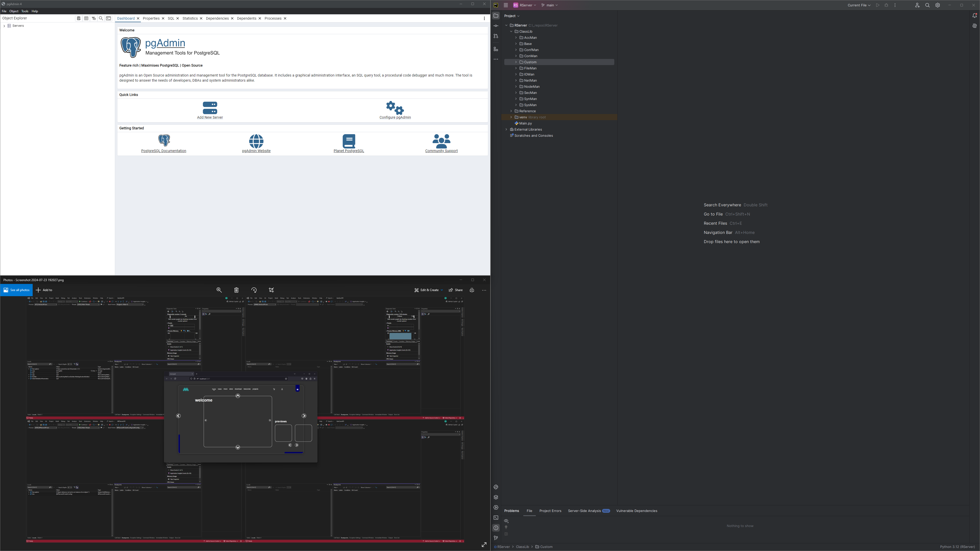
Task: Click Photos crop icon
Action: 271,290
